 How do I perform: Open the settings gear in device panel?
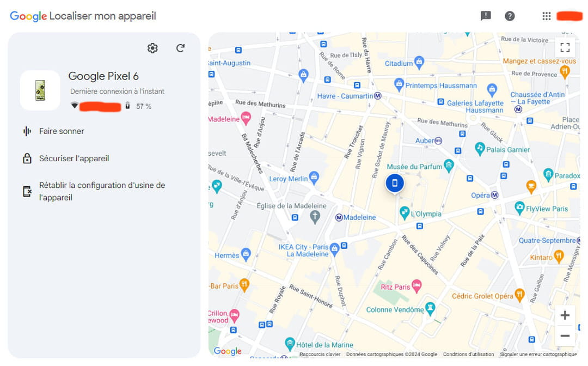[x=152, y=48]
